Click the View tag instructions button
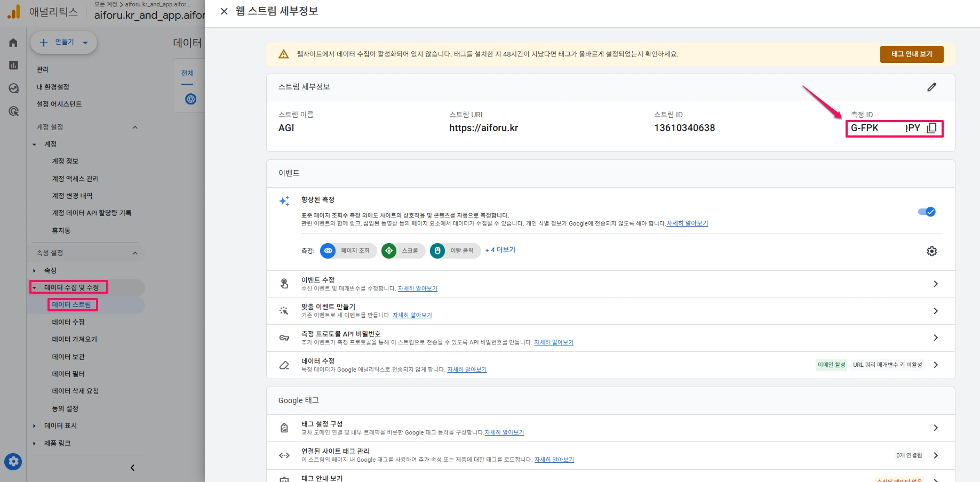 pos(911,54)
